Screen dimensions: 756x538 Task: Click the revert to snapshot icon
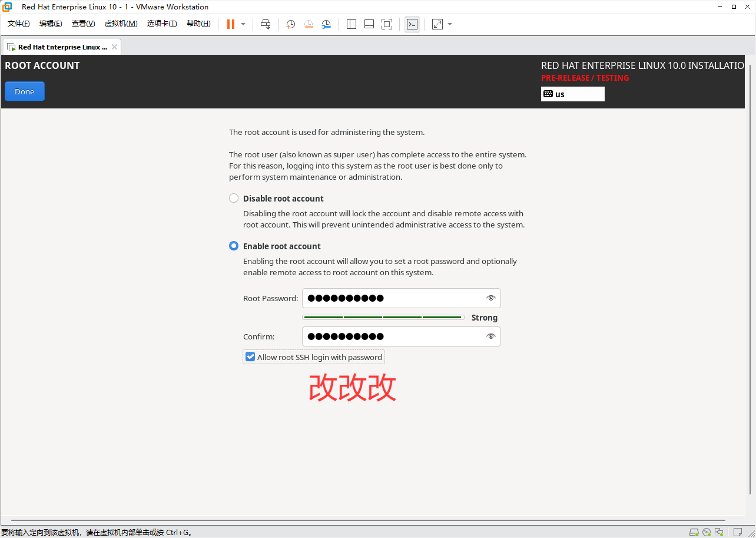tap(309, 24)
